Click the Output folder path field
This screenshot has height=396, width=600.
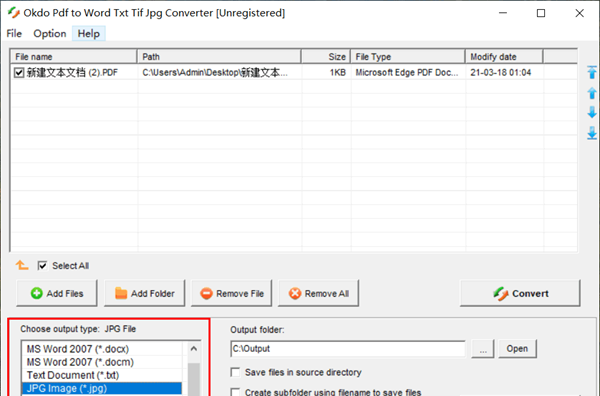[x=348, y=349]
